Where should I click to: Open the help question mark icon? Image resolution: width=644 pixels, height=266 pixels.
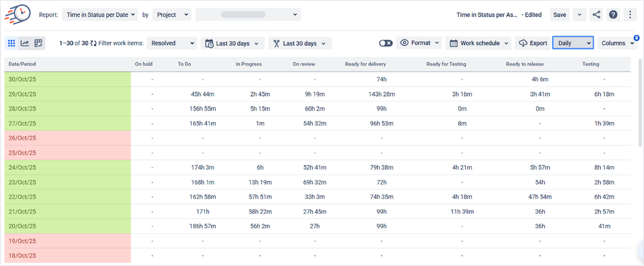tap(613, 14)
